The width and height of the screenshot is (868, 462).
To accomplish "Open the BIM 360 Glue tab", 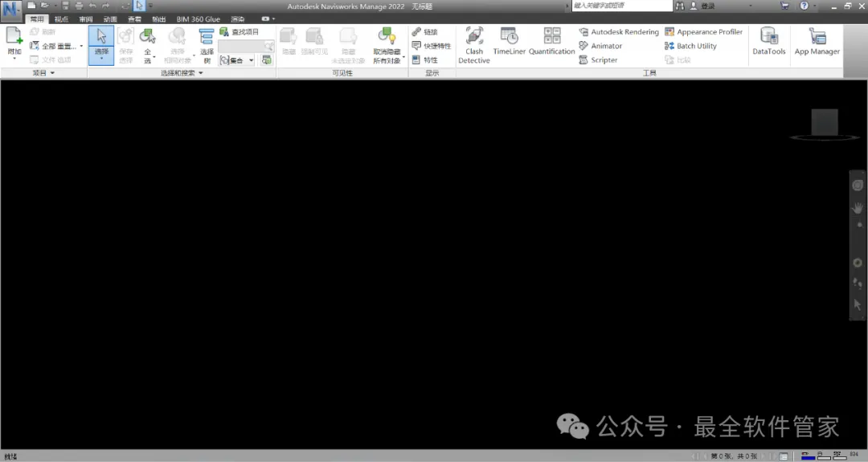I will coord(199,18).
